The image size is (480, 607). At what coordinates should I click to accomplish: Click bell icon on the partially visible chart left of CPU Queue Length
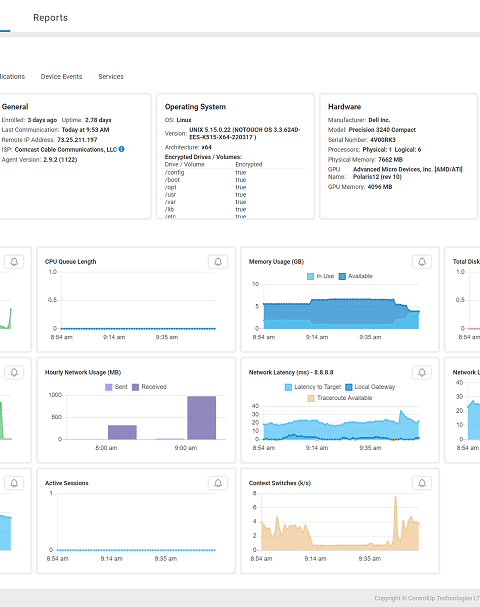coord(14,262)
